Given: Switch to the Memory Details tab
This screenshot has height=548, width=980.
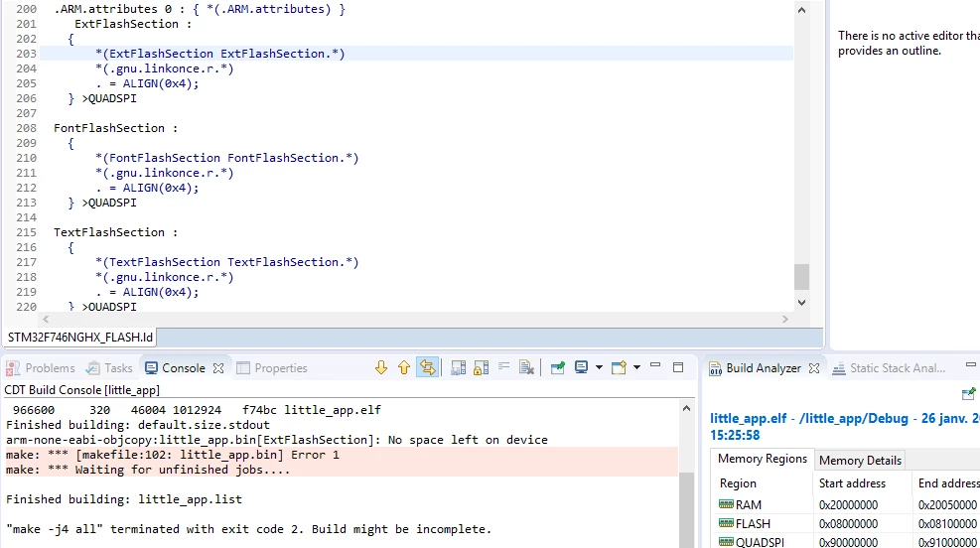Looking at the screenshot, I should [x=860, y=461].
